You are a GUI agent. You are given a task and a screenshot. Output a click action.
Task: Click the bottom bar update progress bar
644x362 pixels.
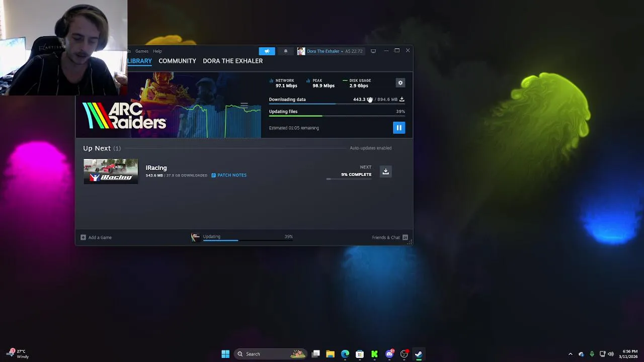[x=248, y=241]
